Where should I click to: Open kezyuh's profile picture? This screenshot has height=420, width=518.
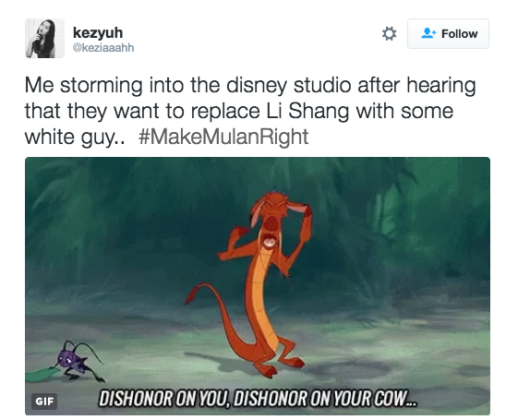pos(44,38)
